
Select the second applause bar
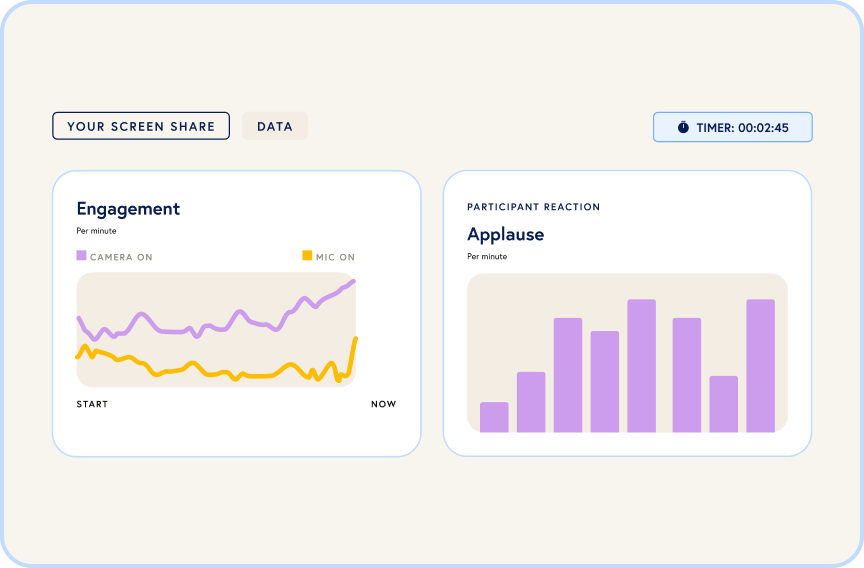[x=531, y=402]
